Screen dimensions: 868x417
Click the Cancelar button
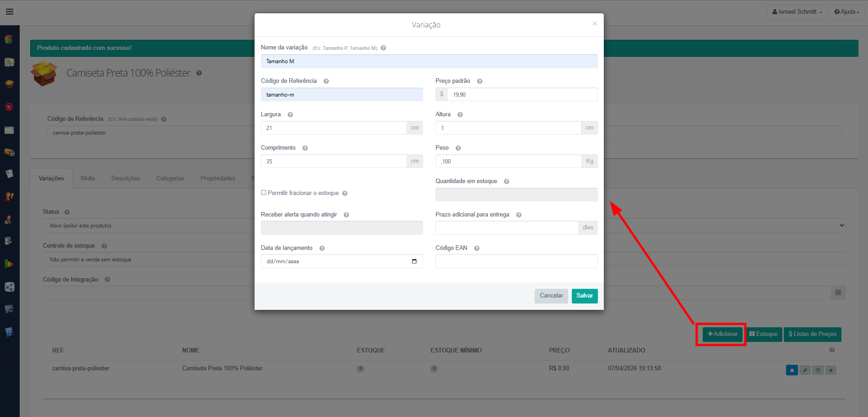click(551, 296)
